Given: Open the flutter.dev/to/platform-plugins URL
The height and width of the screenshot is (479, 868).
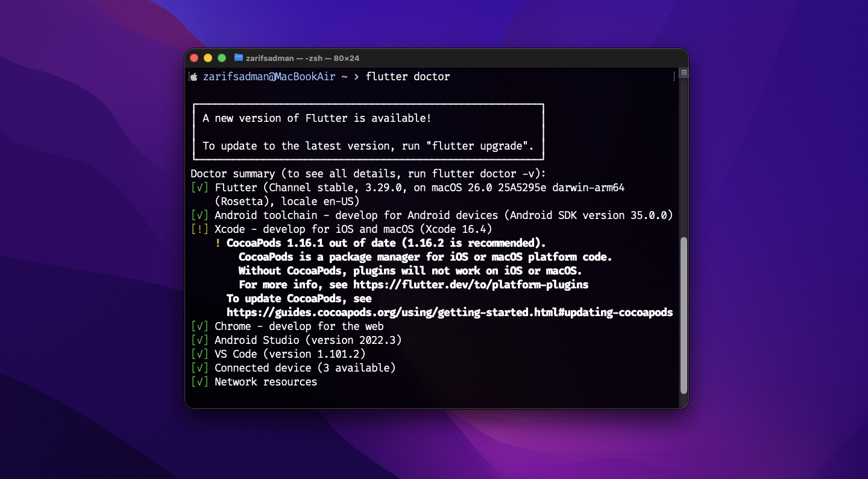Looking at the screenshot, I should 471,285.
